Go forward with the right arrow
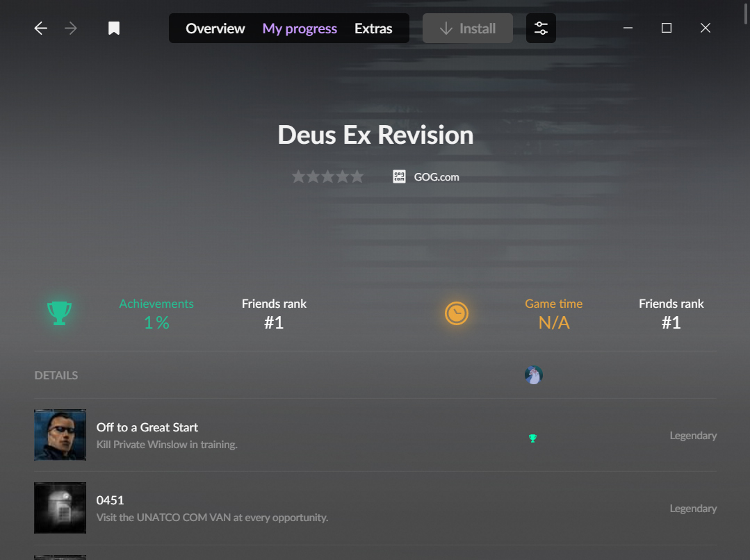This screenshot has height=560, width=750. tap(71, 28)
